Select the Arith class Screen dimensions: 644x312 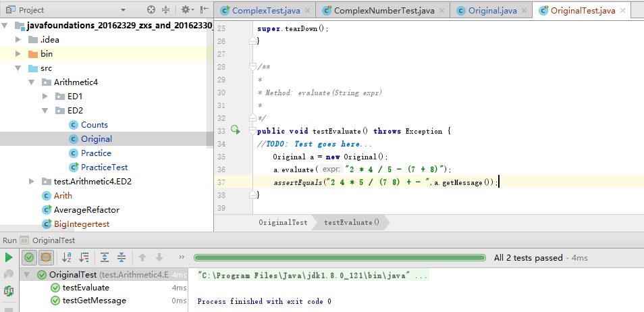62,196
